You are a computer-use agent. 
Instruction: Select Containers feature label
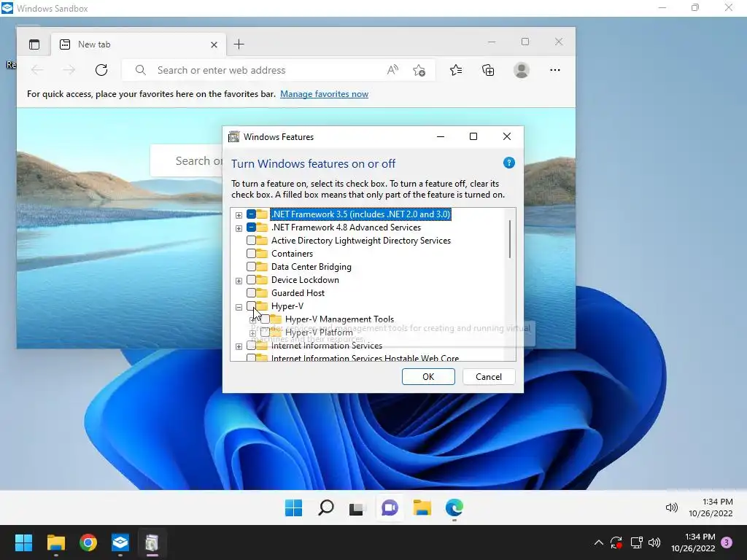click(292, 254)
